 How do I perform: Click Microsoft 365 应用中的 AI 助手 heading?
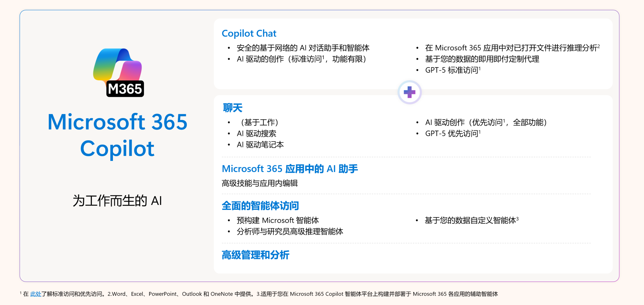coord(290,168)
